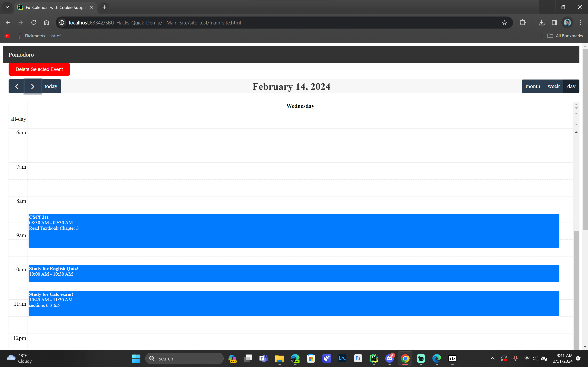Advance to next day with right chevron
The width and height of the screenshot is (588, 367).
[33, 86]
